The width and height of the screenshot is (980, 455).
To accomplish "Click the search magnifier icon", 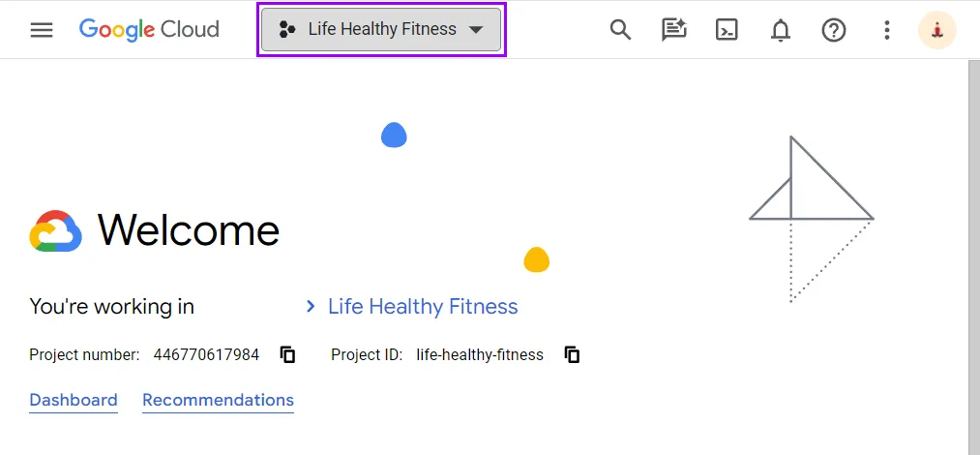I will (620, 30).
